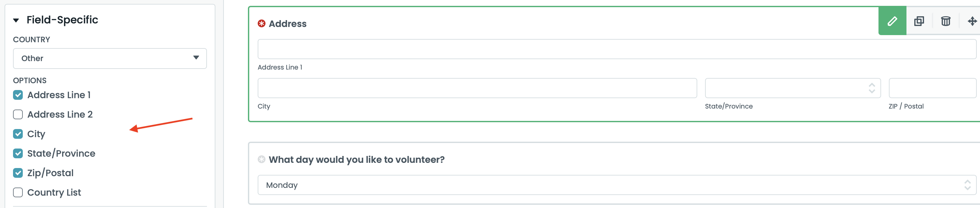Click the gray asterisk icon beside volunteer question

(262, 159)
